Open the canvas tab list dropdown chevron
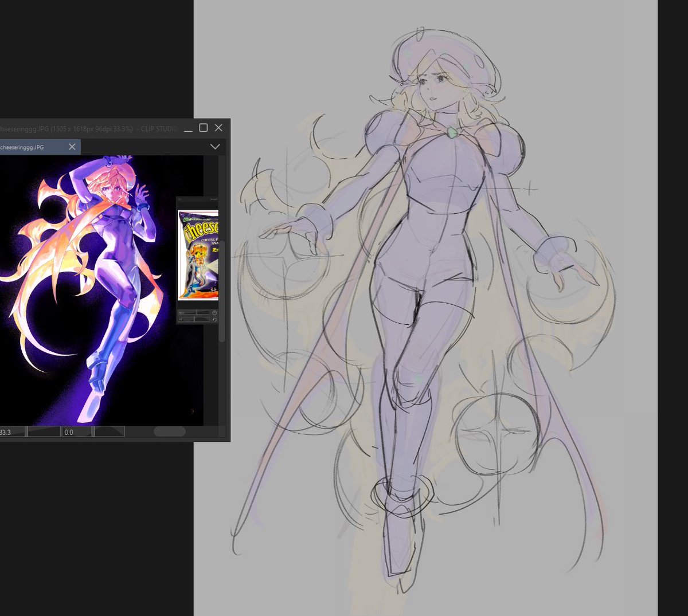The width and height of the screenshot is (688, 616). (x=215, y=147)
